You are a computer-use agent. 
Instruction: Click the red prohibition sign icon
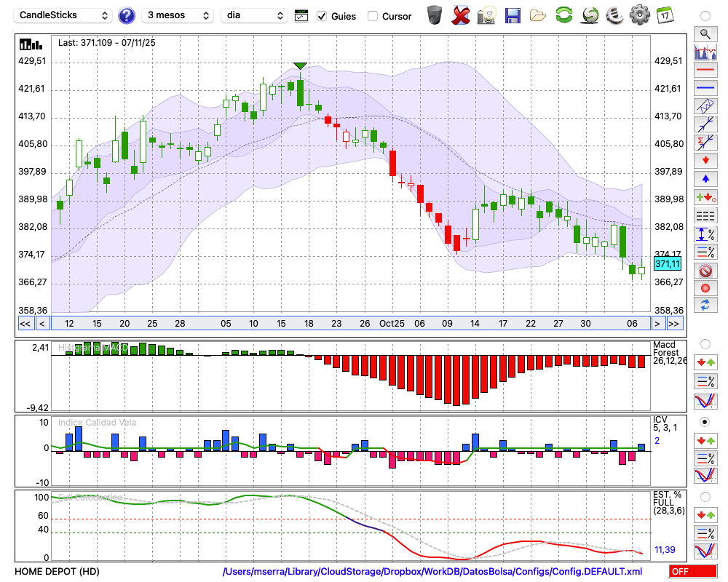pyautogui.click(x=705, y=271)
